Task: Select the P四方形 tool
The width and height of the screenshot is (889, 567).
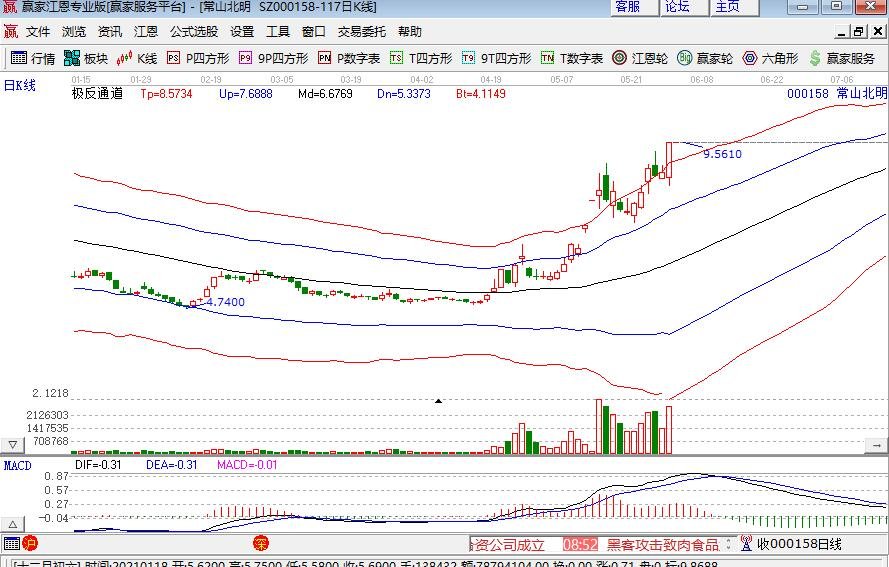Action: point(198,58)
